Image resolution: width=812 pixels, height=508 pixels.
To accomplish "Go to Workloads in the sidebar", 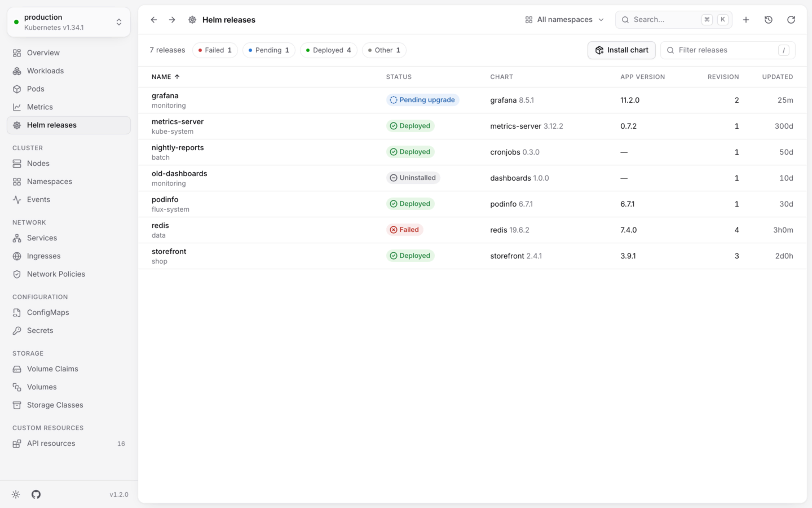I will pos(69,71).
